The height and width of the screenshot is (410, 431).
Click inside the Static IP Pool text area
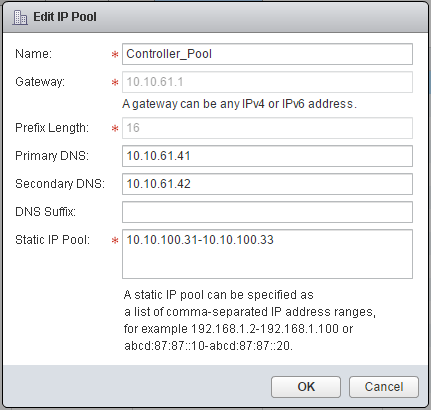pos(267,254)
